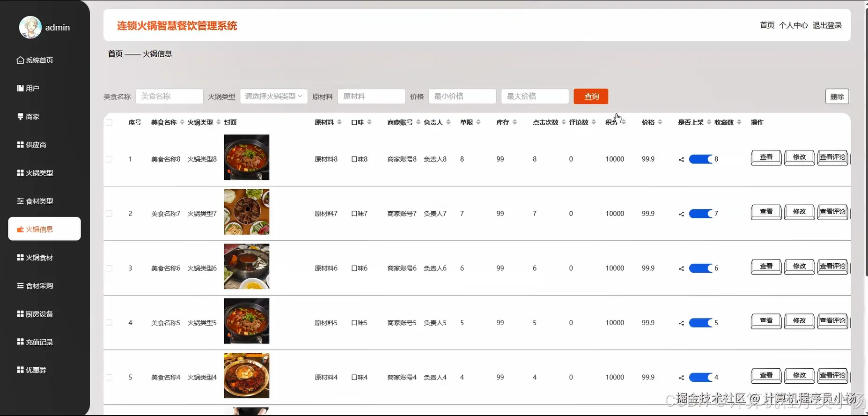The height and width of the screenshot is (416, 868).
Task: Click 首页 in the breadcrumb
Action: (115, 54)
